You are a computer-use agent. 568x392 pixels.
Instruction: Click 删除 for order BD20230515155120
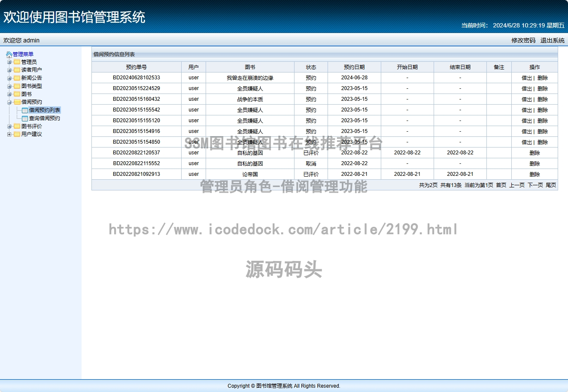[x=543, y=121]
